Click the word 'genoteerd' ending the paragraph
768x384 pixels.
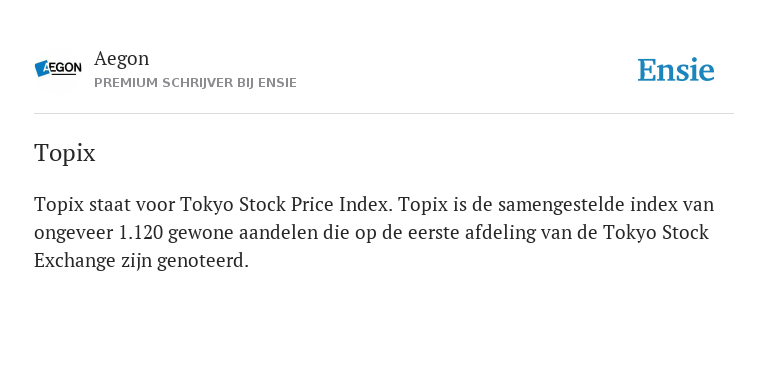pos(203,262)
